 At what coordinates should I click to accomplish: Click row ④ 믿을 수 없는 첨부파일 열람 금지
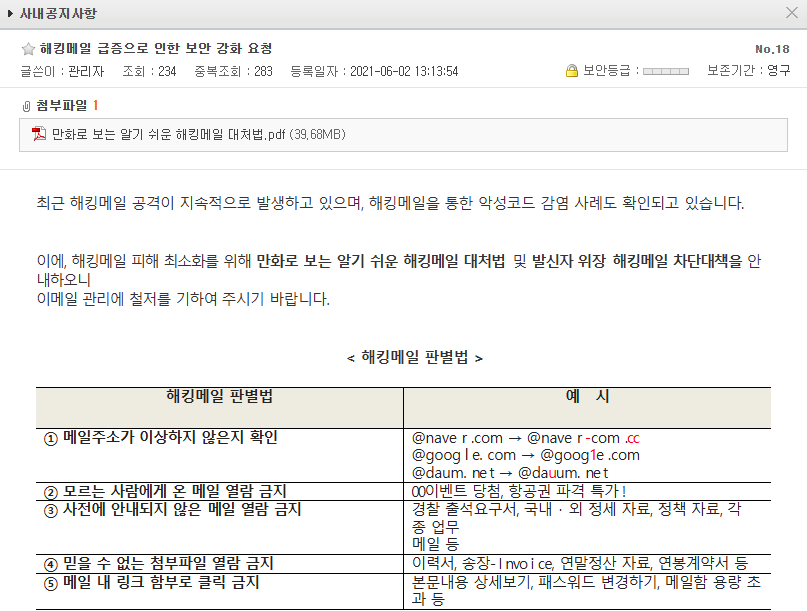159,564
